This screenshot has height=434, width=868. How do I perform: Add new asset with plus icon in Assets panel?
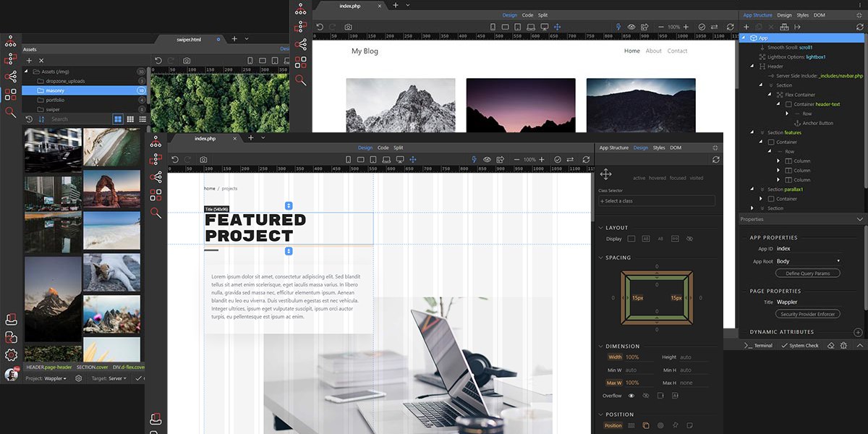coord(29,61)
